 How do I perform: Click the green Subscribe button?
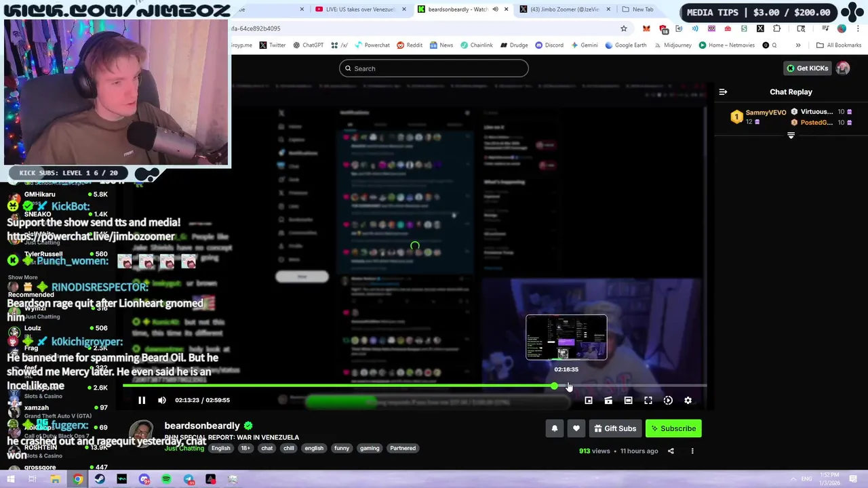[x=673, y=428]
